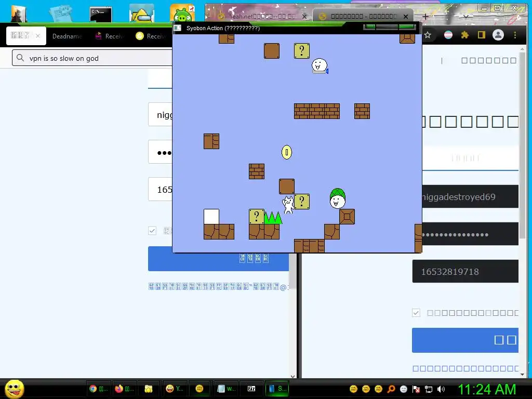Switch to the Receiv tab with SMS icon
Viewport: 532px width, 399px height.
(109, 36)
